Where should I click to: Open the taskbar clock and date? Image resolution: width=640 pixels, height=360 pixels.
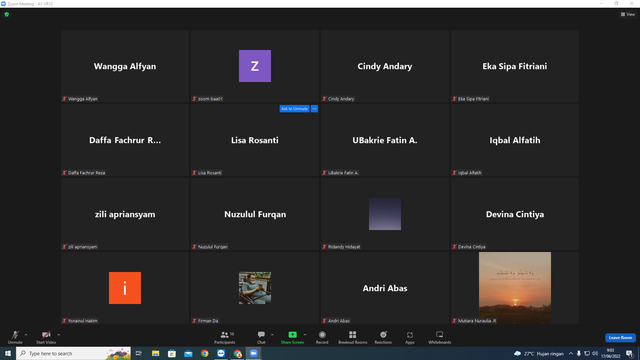(611, 353)
